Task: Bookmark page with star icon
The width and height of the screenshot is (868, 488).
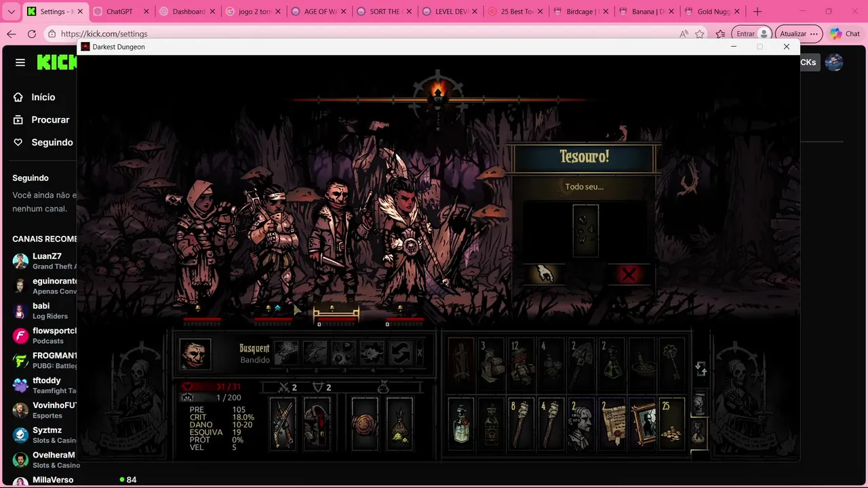Action: pyautogui.click(x=700, y=34)
